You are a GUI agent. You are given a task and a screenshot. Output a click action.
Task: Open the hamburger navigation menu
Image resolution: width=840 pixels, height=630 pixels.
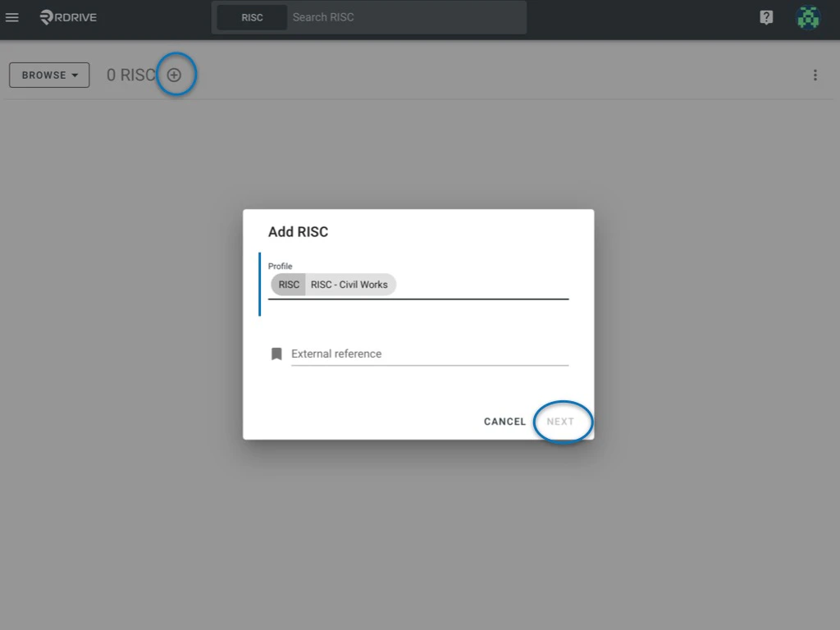(x=11, y=17)
